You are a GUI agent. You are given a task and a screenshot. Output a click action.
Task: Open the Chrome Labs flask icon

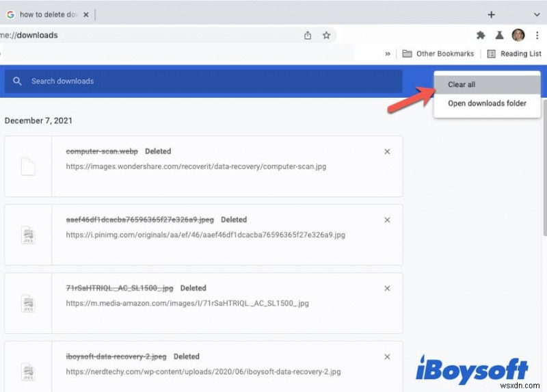tap(499, 35)
